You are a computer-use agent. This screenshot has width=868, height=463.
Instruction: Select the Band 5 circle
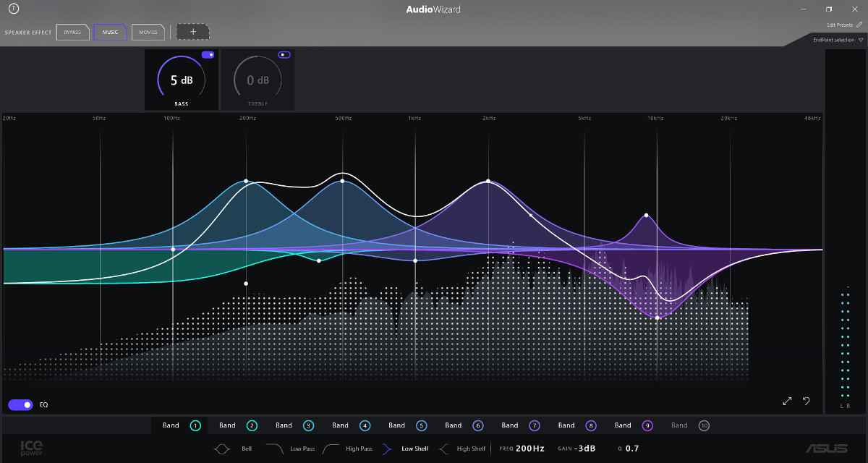click(421, 425)
